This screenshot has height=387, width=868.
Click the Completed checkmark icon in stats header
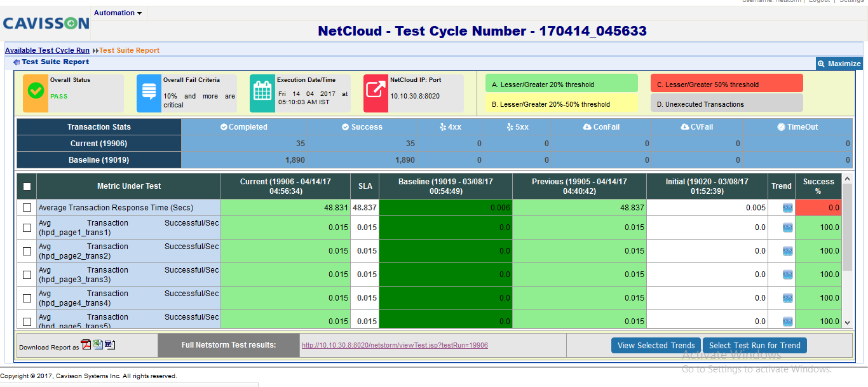[224, 127]
